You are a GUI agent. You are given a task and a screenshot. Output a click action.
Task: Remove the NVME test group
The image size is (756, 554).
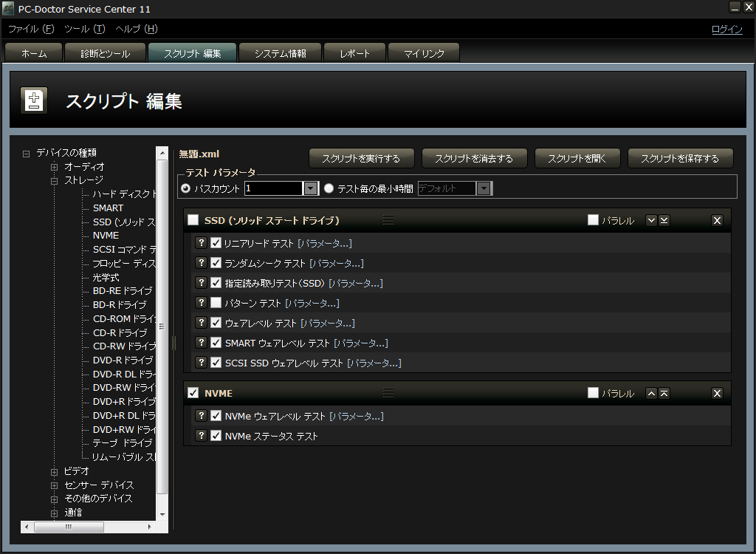coord(717,393)
